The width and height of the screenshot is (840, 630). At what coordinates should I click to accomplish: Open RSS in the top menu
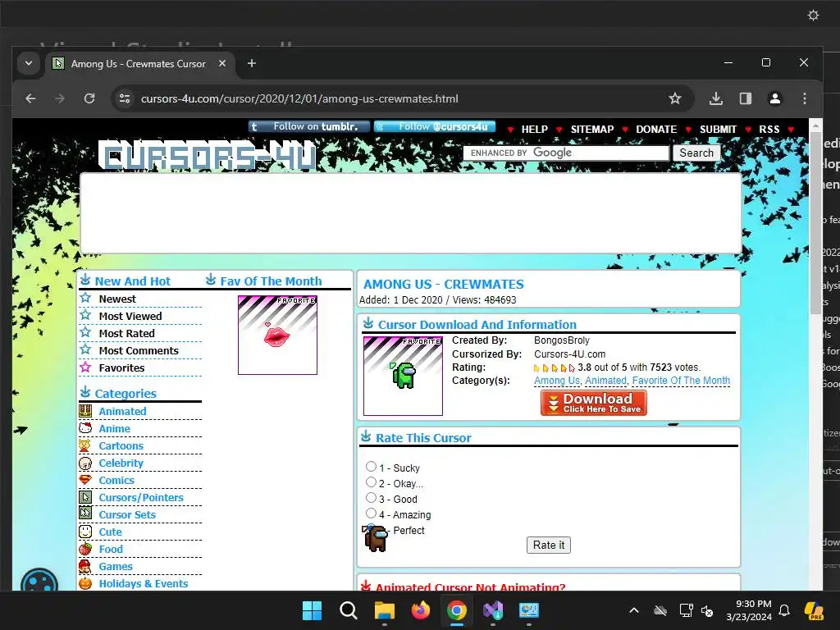pyautogui.click(x=769, y=129)
